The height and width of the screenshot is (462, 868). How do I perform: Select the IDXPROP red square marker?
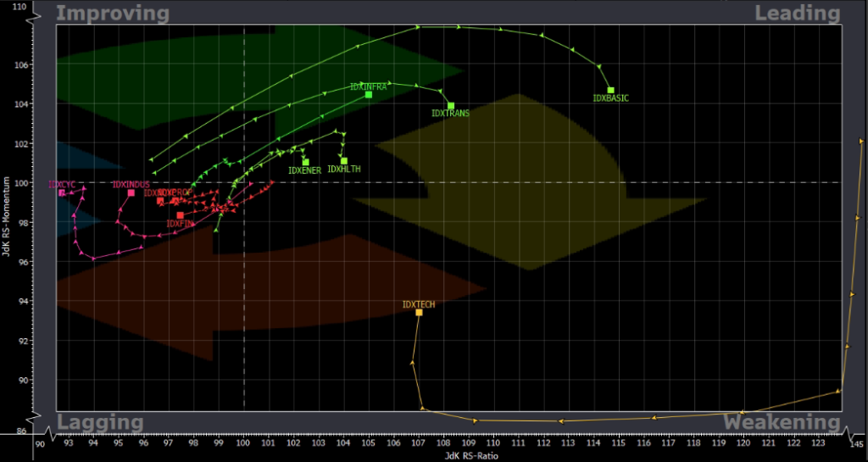[175, 200]
